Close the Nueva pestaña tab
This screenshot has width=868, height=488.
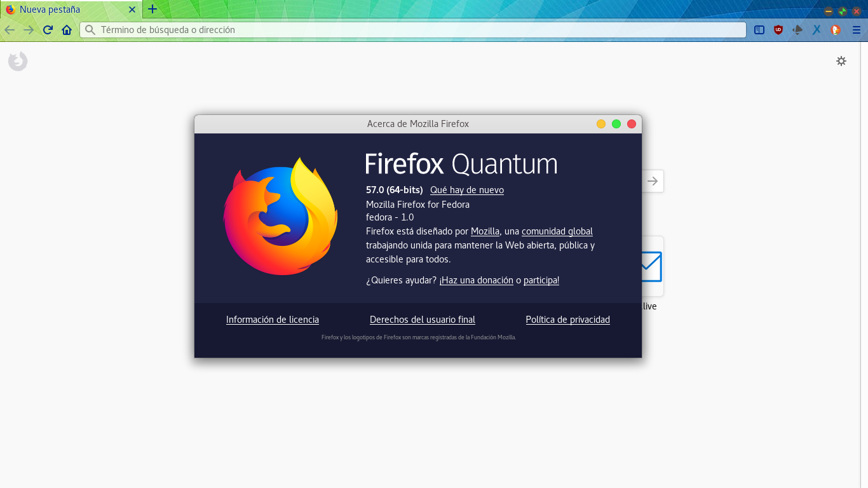point(132,10)
